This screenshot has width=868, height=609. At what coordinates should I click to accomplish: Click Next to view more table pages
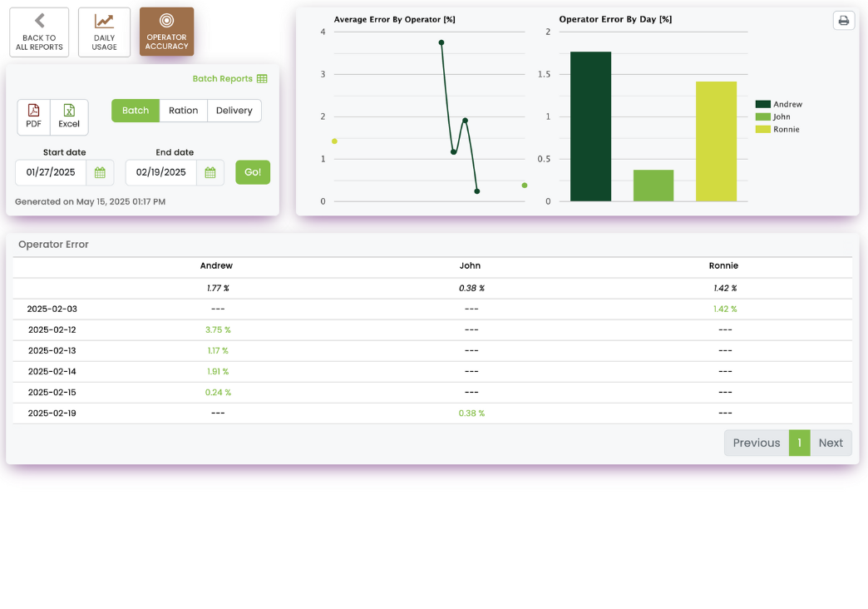[x=831, y=443]
